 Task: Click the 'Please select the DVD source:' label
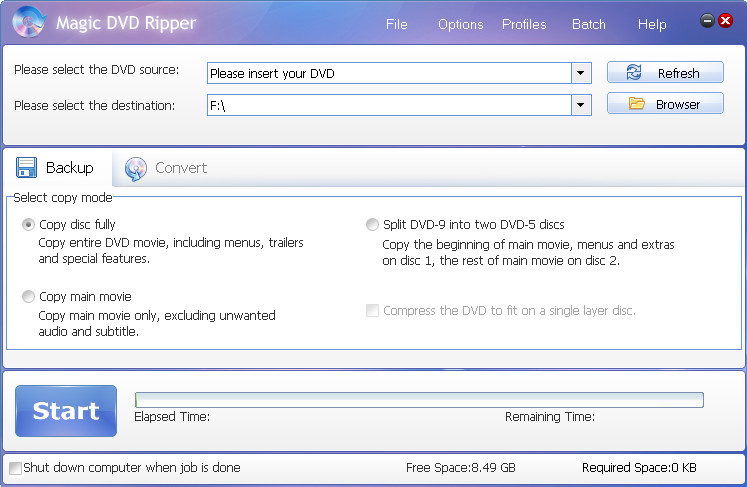coord(97,70)
